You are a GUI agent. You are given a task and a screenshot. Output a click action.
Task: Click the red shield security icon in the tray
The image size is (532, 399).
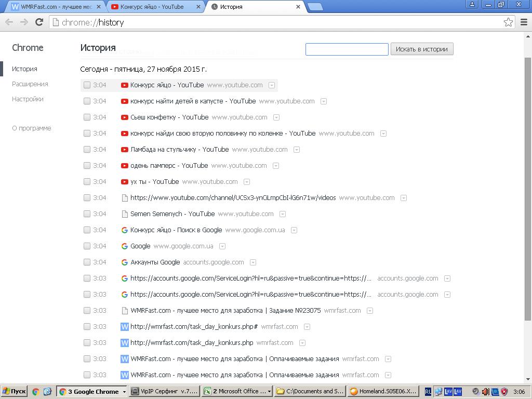click(x=504, y=392)
